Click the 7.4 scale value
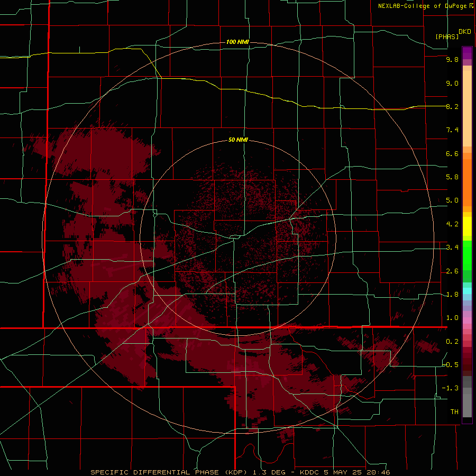 (x=452, y=130)
